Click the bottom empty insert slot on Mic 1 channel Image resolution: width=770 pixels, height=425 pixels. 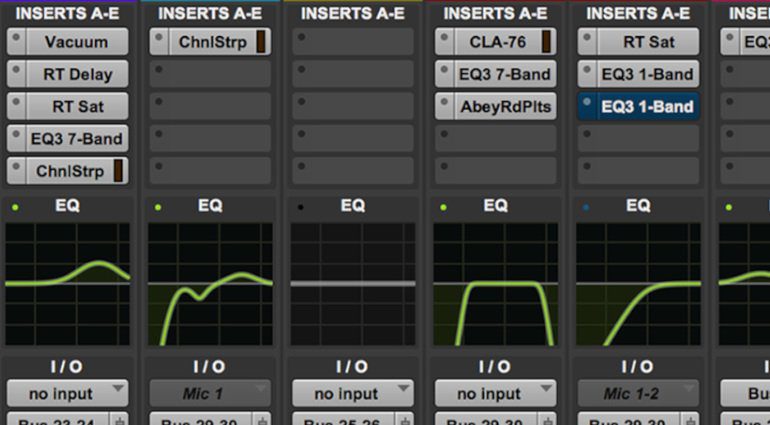tap(210, 171)
